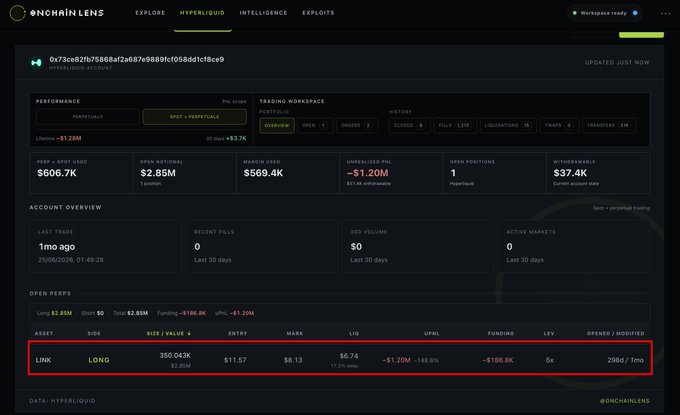Viewport: 680px width, 415px height.
Task: Sort by Funding column header
Action: [x=501, y=333]
